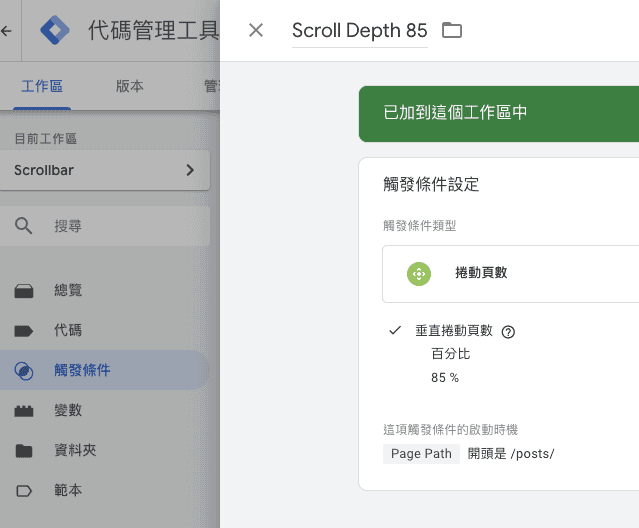
Task: Click the search magnifier icon
Action: point(24,226)
